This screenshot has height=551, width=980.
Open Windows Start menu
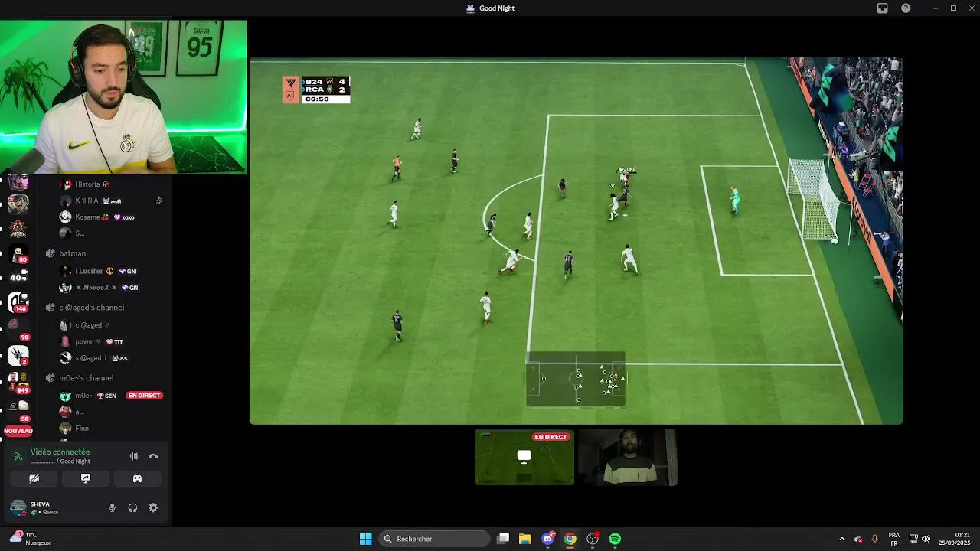(x=366, y=539)
